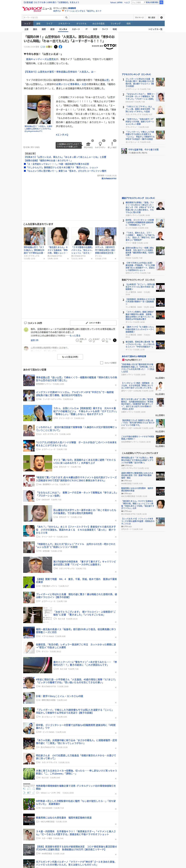The height and width of the screenshot is (868, 186).
Task: Open 影山優佳が元大学サッカー選手 article link
Action: point(84,512)
